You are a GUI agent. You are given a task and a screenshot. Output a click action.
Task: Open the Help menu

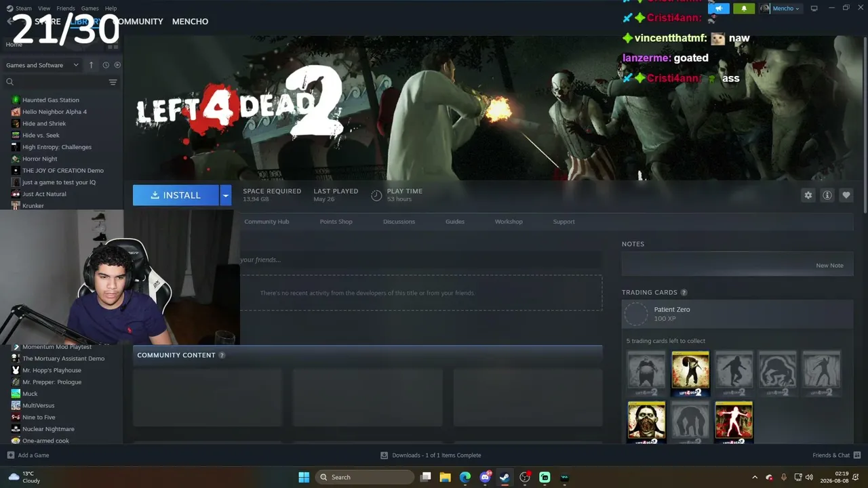tap(111, 8)
